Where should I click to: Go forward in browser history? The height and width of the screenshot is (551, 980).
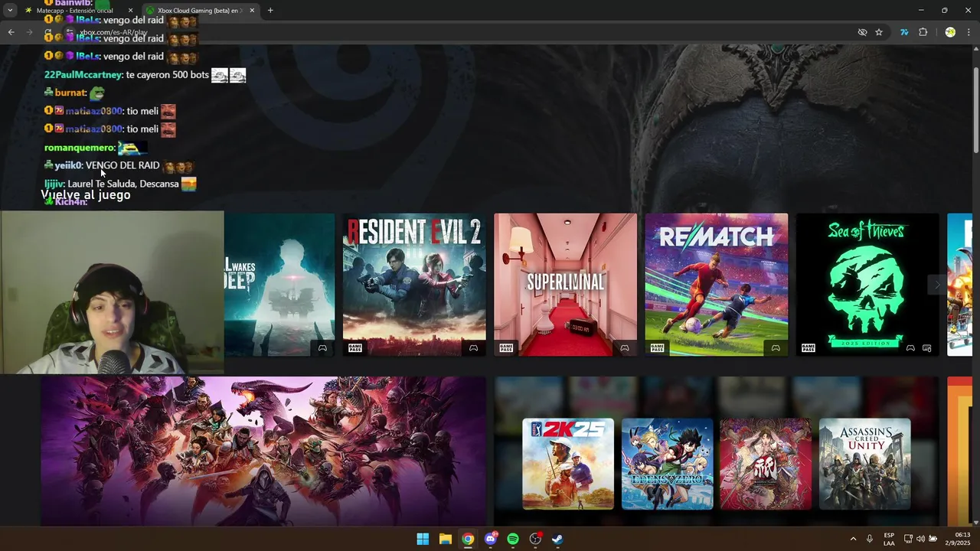coord(30,32)
